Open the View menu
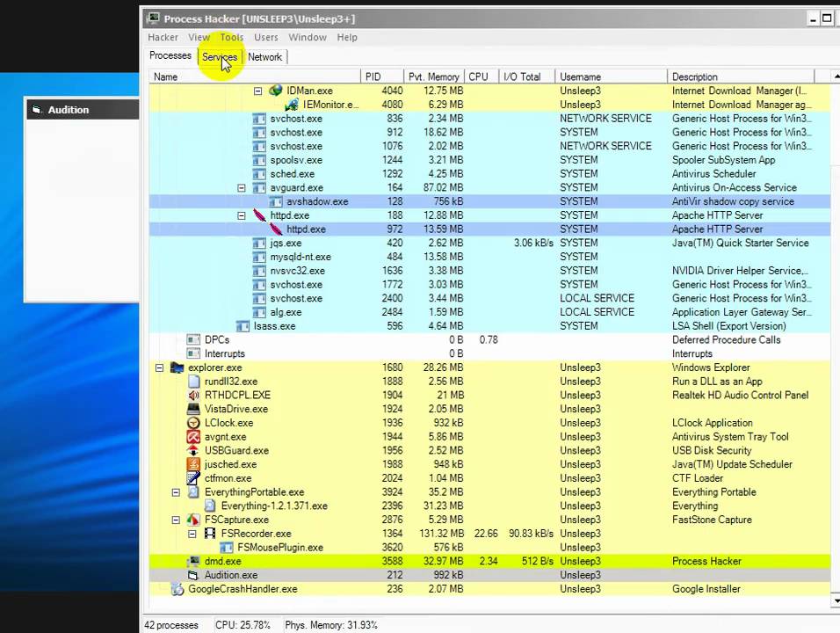Viewport: 840px width, 633px height. pos(199,37)
